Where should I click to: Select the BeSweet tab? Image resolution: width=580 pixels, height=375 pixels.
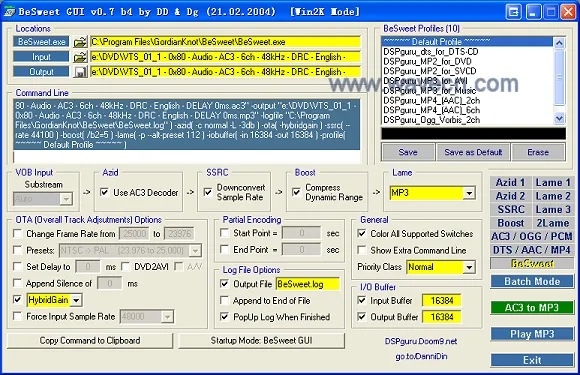click(x=532, y=263)
